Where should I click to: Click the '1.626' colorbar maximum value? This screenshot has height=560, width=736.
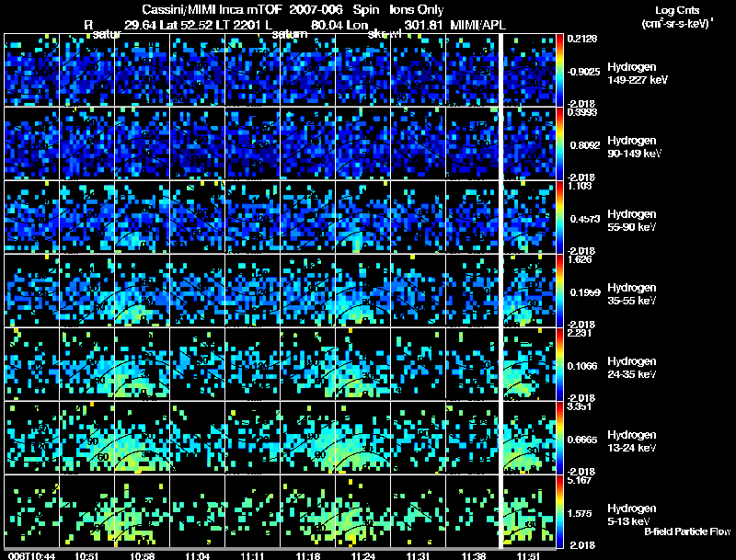click(580, 260)
